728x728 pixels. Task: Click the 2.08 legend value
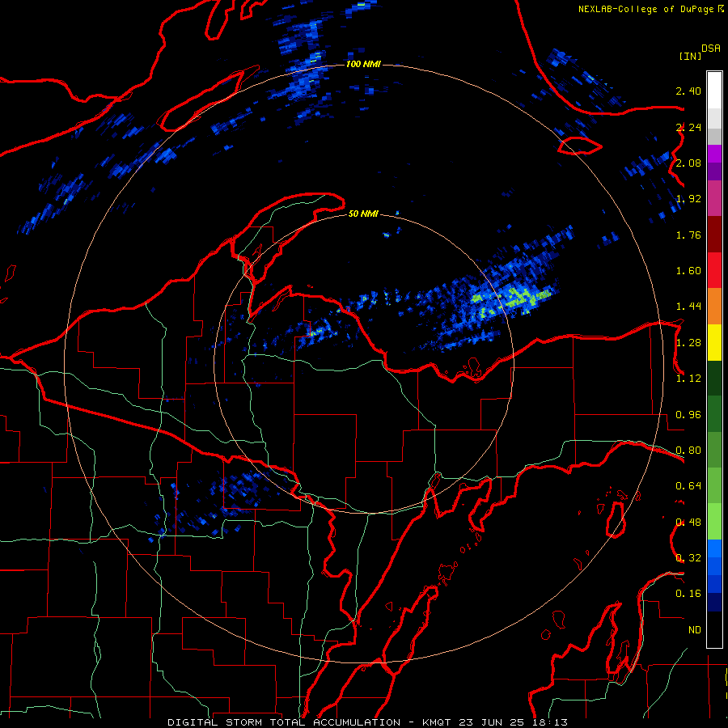coord(688,163)
